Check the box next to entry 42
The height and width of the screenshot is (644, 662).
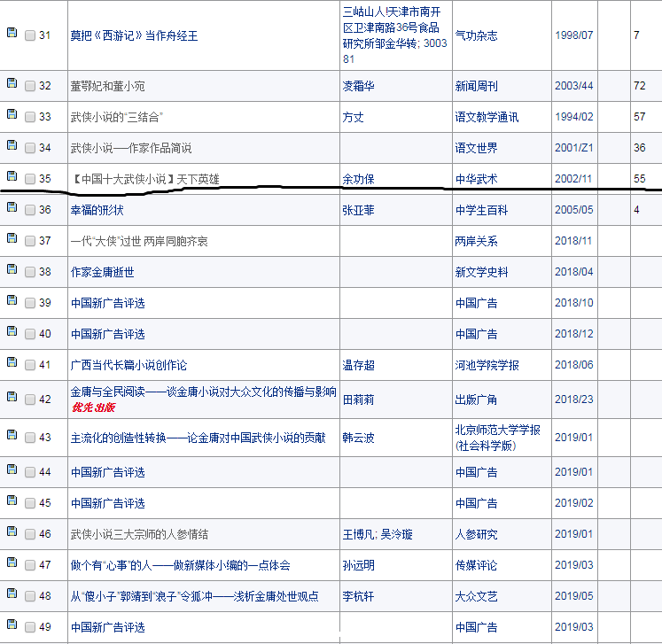click(x=30, y=400)
